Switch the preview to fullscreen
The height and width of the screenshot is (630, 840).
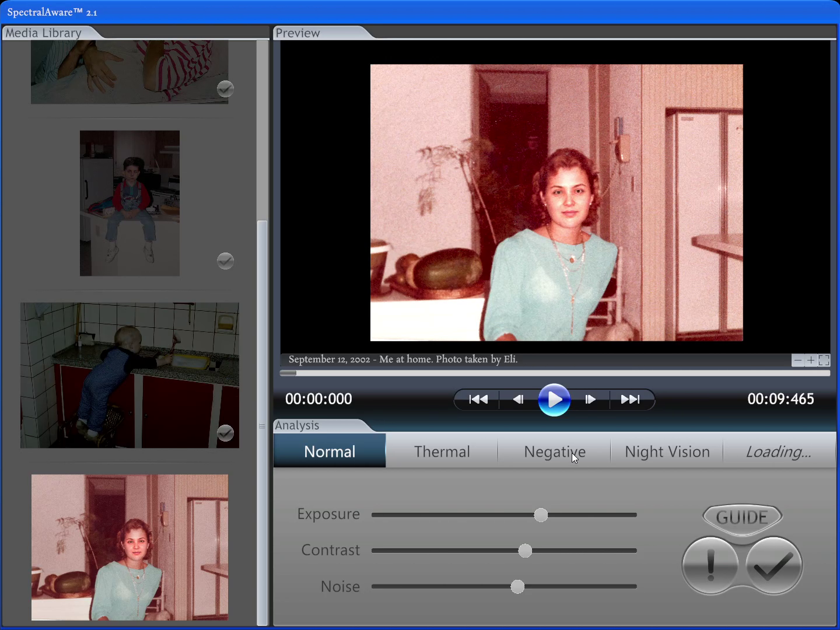pyautogui.click(x=824, y=360)
